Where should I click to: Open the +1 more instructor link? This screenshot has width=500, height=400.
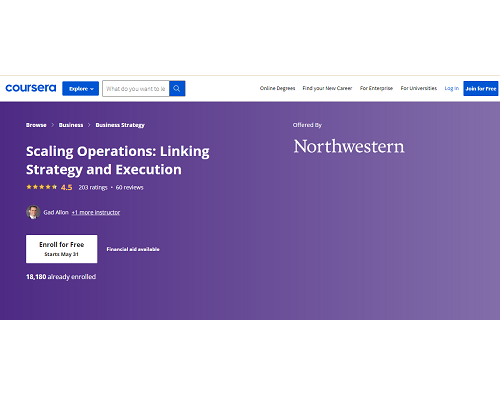pos(96,212)
